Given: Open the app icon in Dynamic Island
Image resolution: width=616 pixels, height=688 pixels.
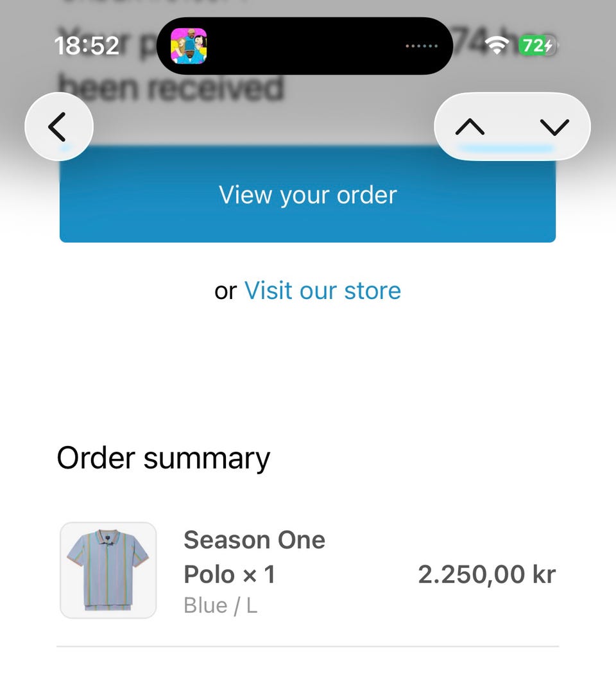Looking at the screenshot, I should 189,46.
